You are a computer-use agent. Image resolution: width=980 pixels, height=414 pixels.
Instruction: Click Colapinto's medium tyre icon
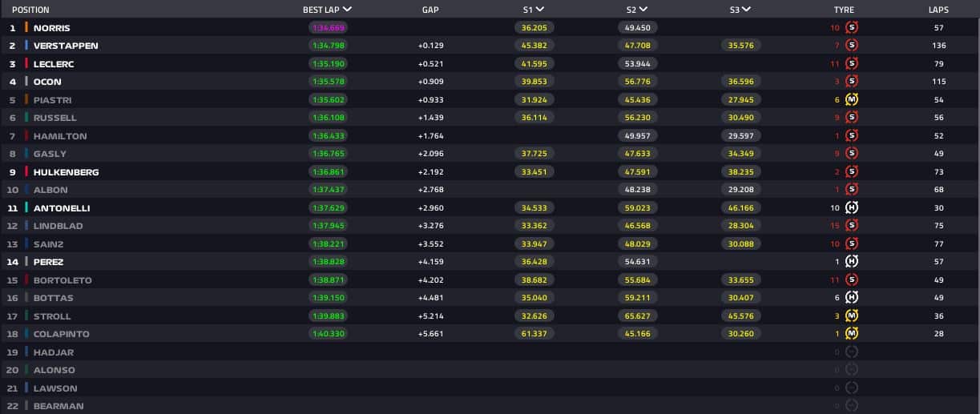[852, 334]
